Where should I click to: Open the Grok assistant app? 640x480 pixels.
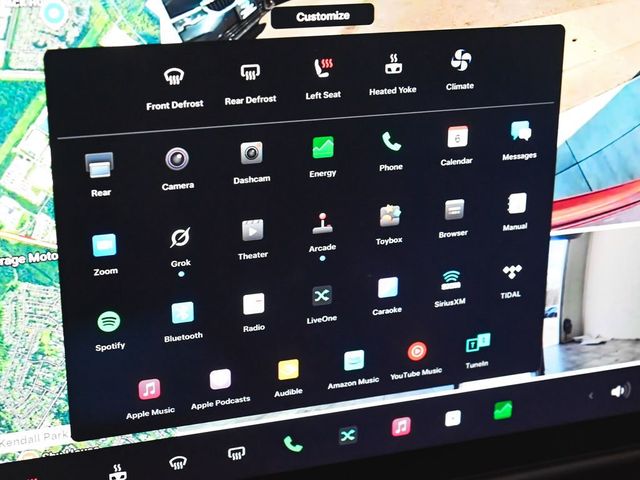click(x=180, y=237)
